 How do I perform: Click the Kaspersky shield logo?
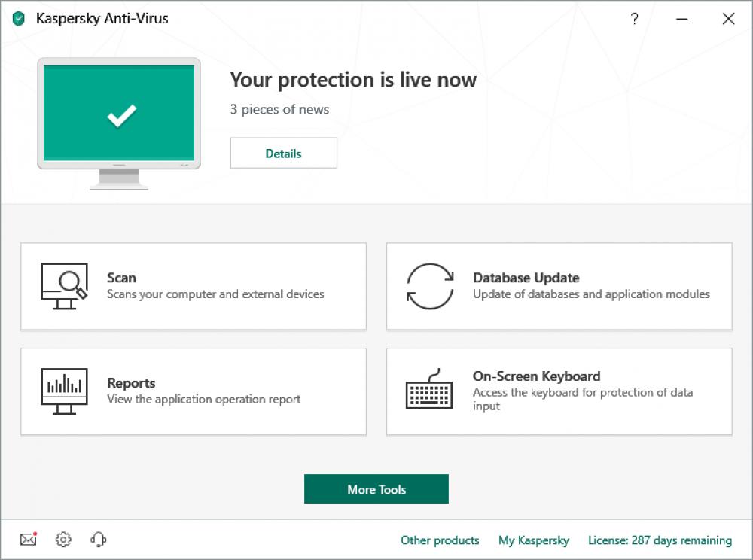20,17
